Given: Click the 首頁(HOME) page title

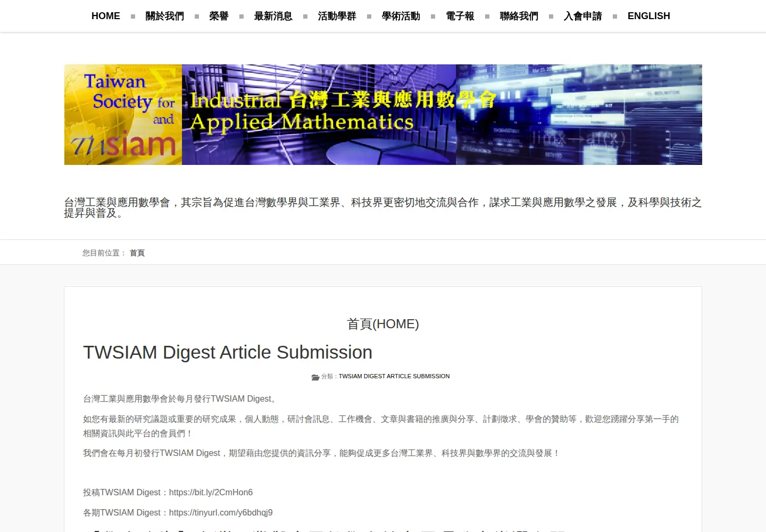Looking at the screenshot, I should (x=383, y=324).
